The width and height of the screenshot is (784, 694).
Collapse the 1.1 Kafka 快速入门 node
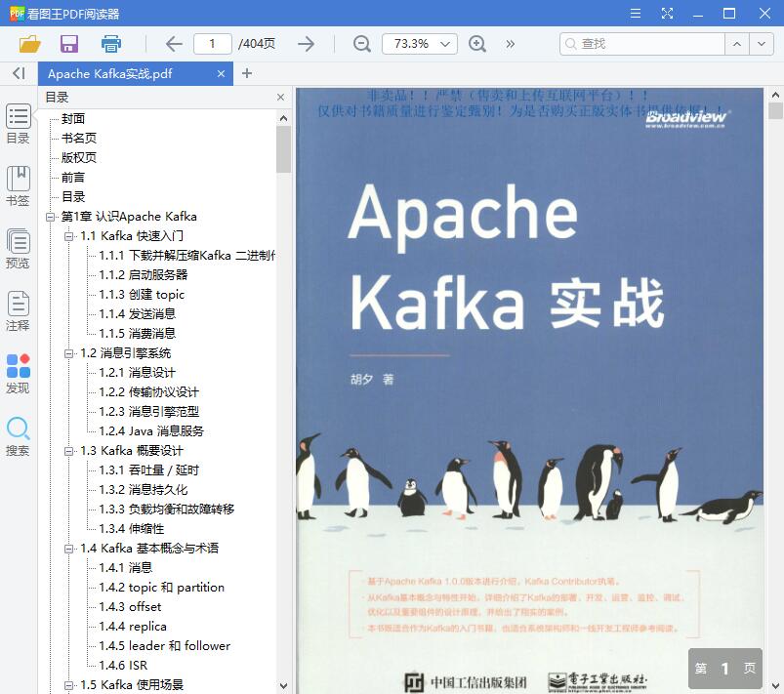click(x=69, y=236)
